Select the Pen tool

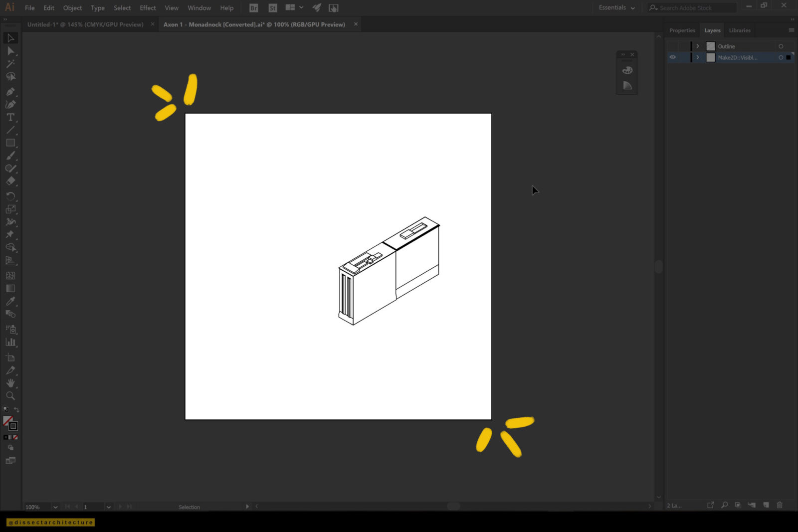point(10,92)
